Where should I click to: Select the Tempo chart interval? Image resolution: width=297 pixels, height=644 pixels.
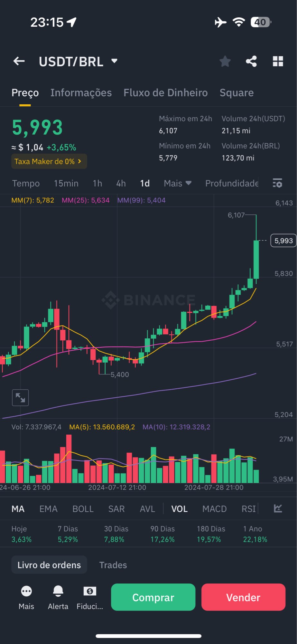tap(26, 184)
